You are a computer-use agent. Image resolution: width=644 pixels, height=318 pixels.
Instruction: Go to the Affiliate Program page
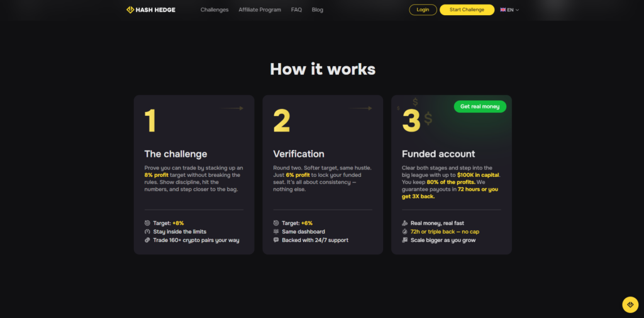(260, 10)
